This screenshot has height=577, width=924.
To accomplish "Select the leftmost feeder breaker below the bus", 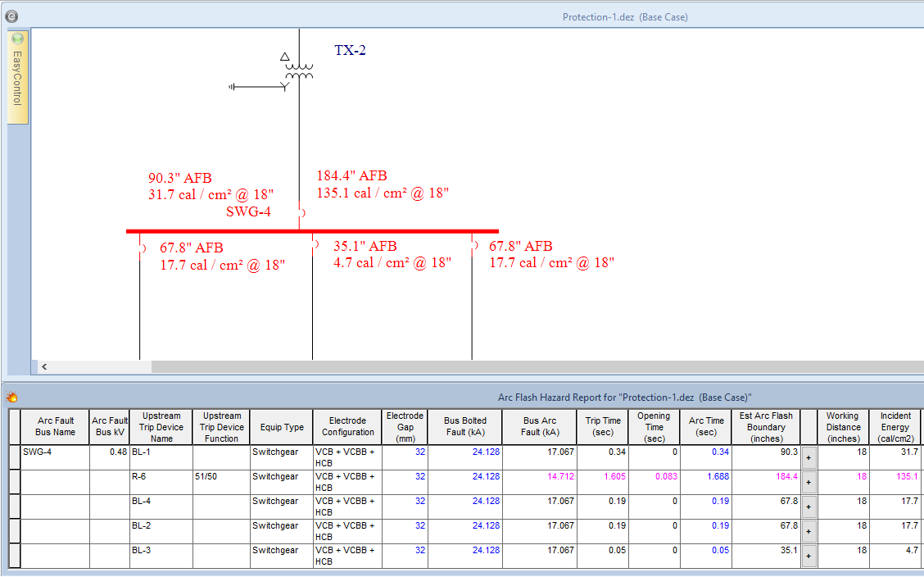I will tap(142, 248).
